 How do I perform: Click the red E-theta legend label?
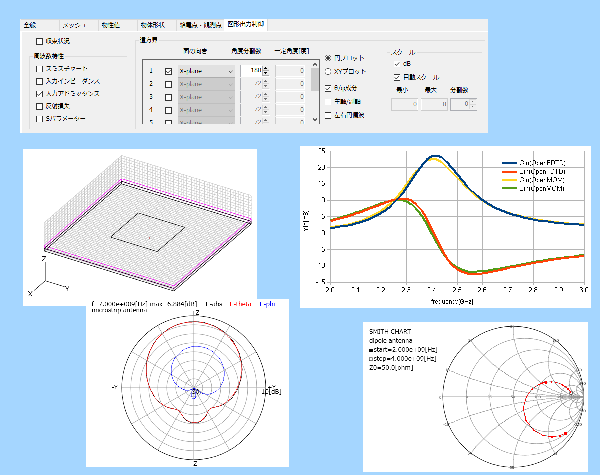pyautogui.click(x=241, y=304)
